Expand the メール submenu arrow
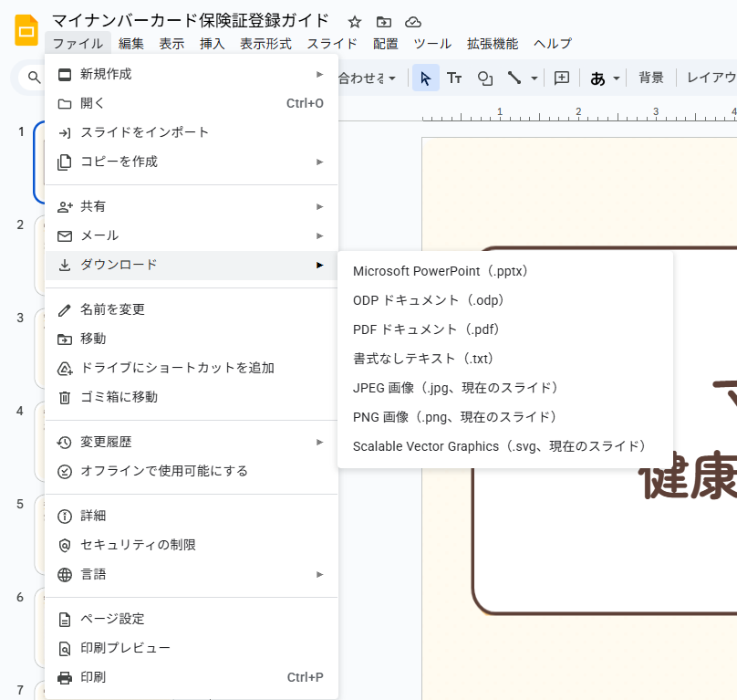The width and height of the screenshot is (737, 700). click(x=319, y=235)
